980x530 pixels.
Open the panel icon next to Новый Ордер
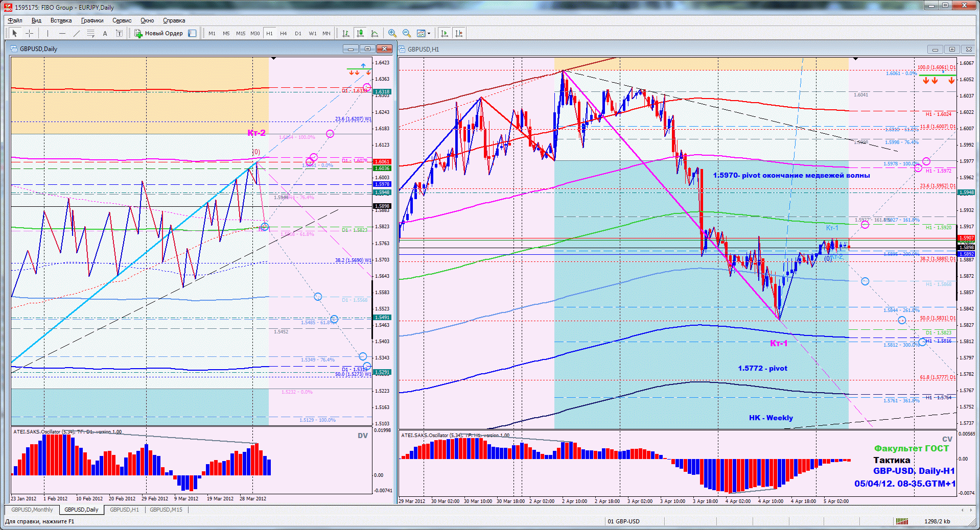pyautogui.click(x=192, y=33)
